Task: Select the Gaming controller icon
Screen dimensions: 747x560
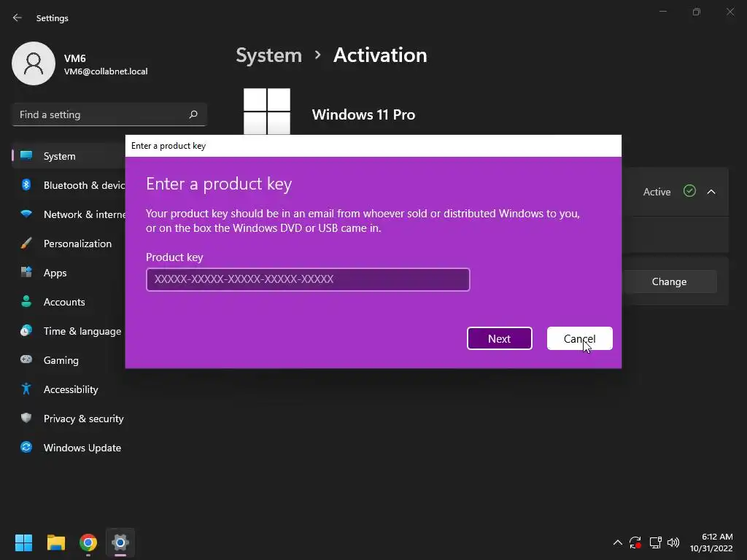Action: point(26,359)
